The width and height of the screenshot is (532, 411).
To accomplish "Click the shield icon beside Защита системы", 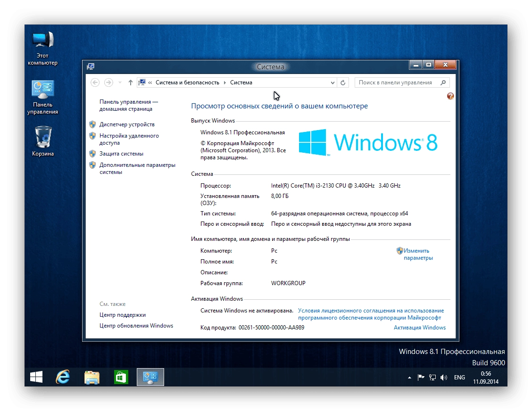I will point(92,154).
